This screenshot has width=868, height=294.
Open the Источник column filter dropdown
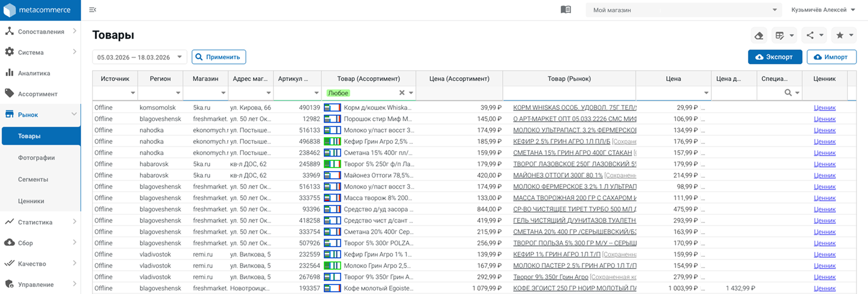coord(133,93)
